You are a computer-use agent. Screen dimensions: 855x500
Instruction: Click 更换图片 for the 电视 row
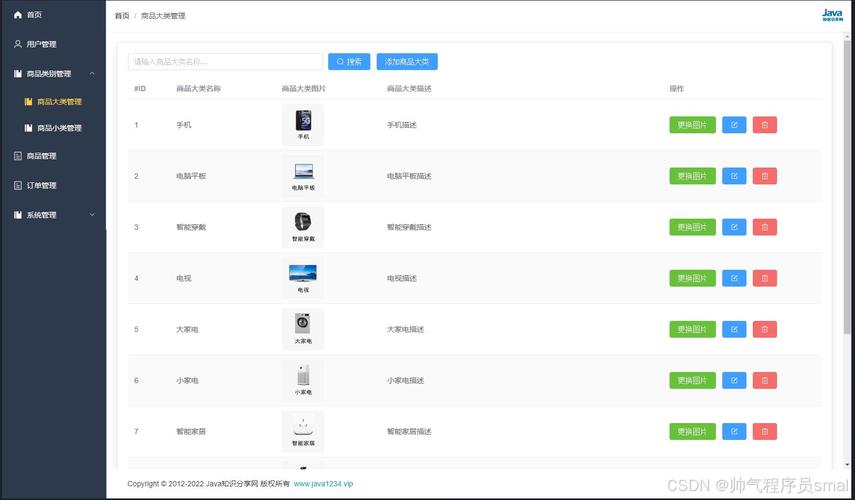coord(692,278)
